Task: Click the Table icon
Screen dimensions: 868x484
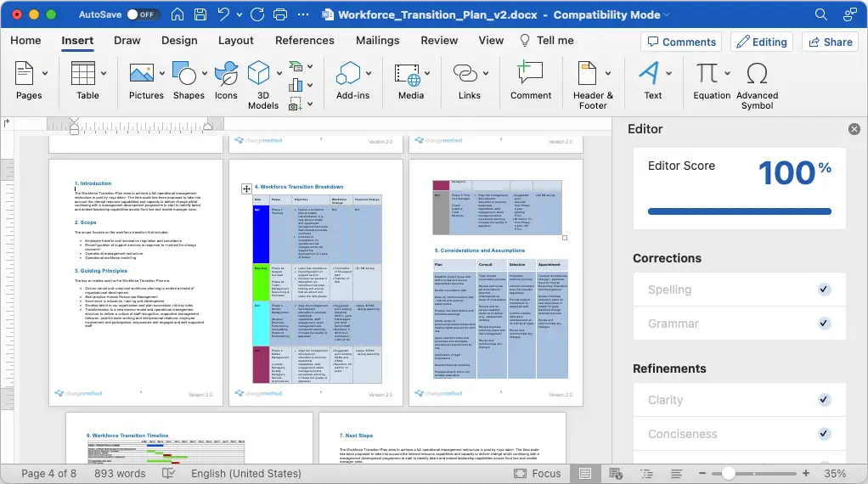Action: (x=83, y=73)
